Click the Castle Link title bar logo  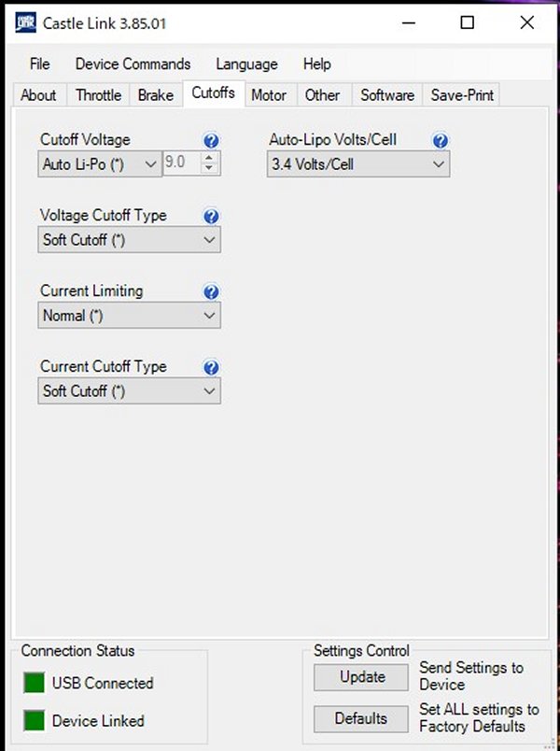coord(25,23)
